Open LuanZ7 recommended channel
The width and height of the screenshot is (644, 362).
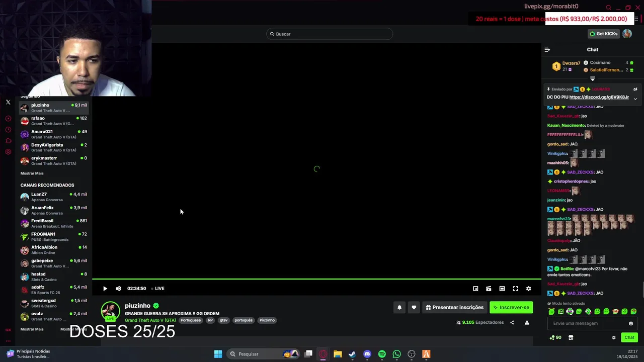tap(54, 197)
